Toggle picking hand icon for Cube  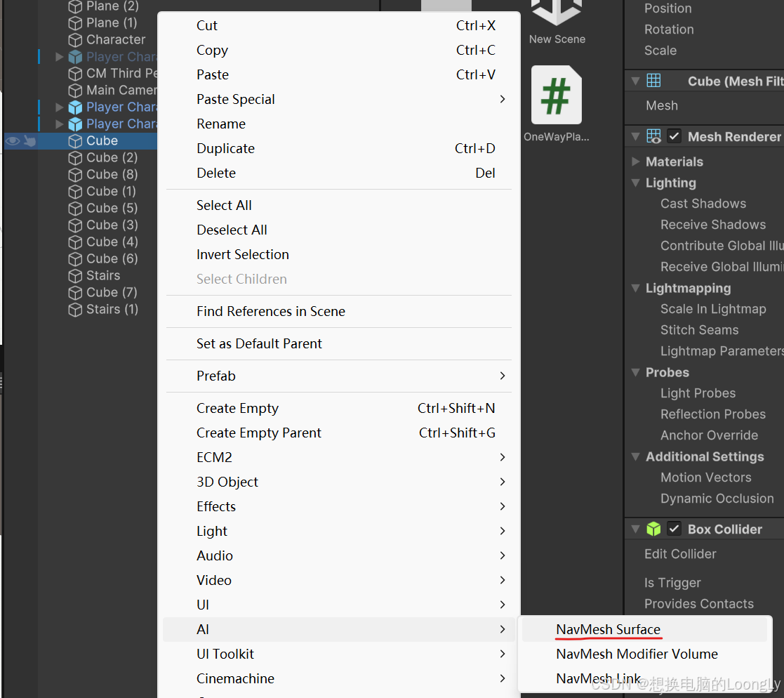(x=29, y=141)
